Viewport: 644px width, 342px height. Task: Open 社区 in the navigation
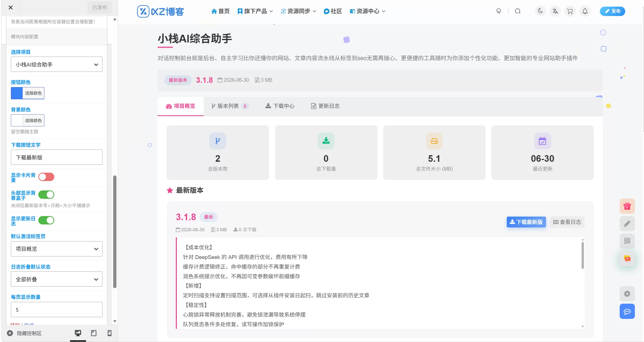coord(333,11)
